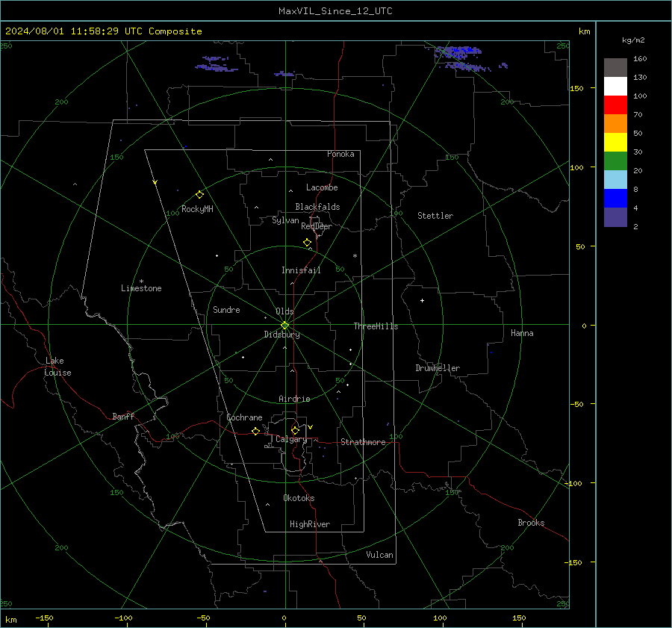Click the yellow diamond marker beside RockyMH

coord(199,195)
